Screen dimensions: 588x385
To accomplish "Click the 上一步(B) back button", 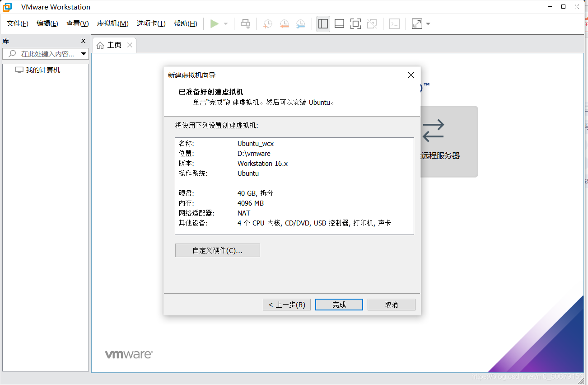I will tap(287, 305).
